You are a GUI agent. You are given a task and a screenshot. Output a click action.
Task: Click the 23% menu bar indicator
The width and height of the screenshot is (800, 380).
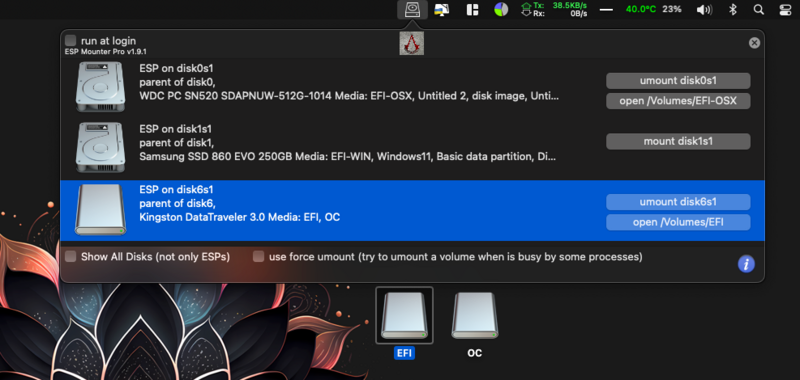click(672, 9)
